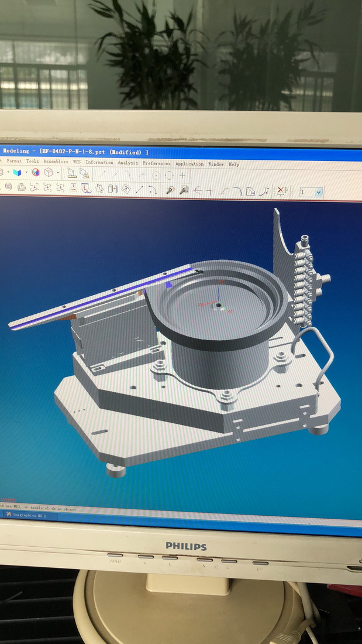Click the blue solid cube icon

pos(17,173)
